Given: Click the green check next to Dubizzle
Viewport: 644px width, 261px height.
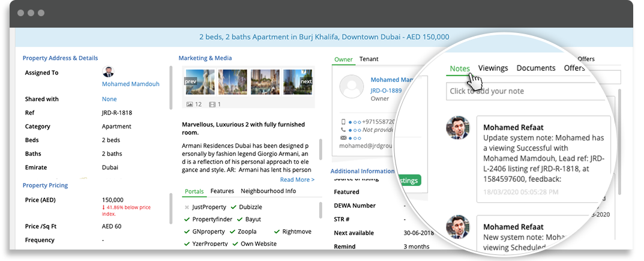Looking at the screenshot, I should [x=233, y=207].
